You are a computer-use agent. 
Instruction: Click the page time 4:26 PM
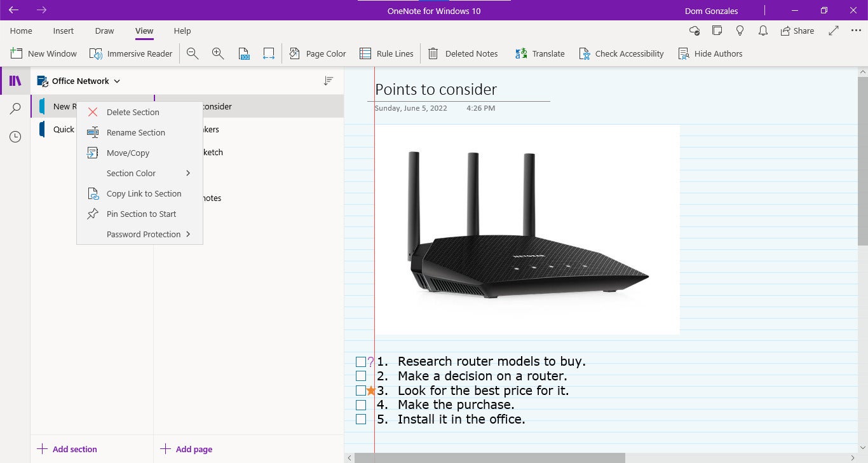tap(480, 108)
